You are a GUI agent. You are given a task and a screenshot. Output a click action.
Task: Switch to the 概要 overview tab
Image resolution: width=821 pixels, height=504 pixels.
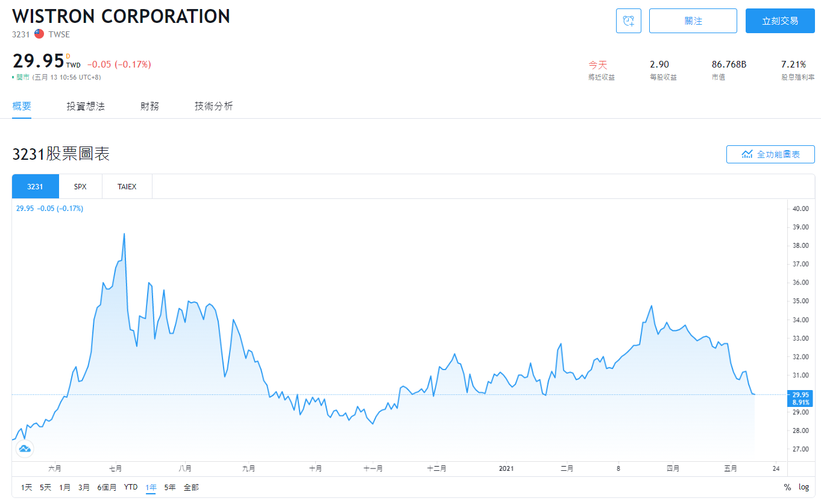click(22, 106)
